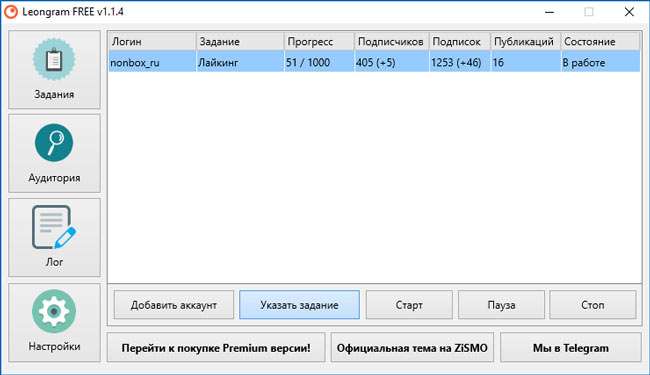Open the Настройки gear icon
The image size is (650, 375).
(54, 311)
